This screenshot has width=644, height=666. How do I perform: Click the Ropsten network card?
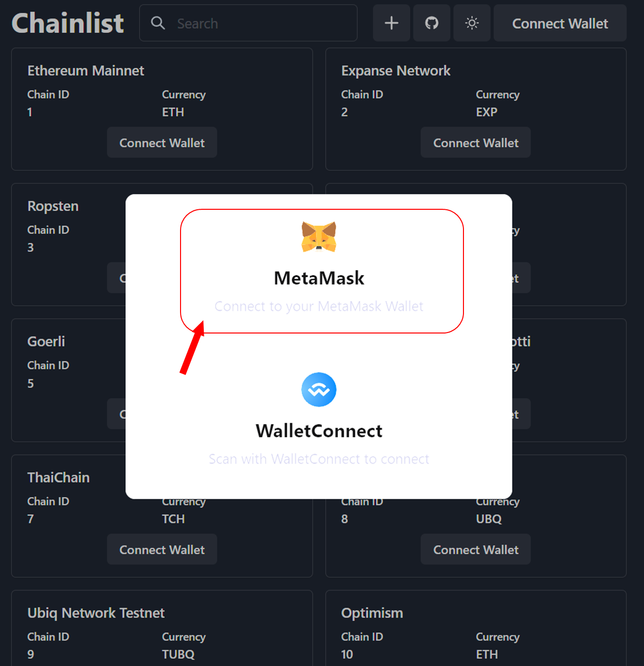[69, 244]
